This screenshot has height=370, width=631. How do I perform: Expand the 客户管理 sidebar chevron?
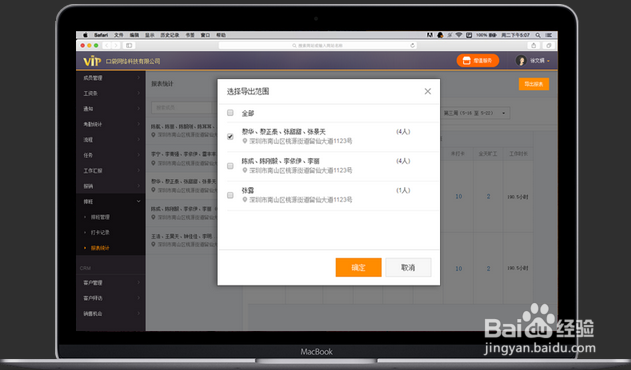pos(138,283)
